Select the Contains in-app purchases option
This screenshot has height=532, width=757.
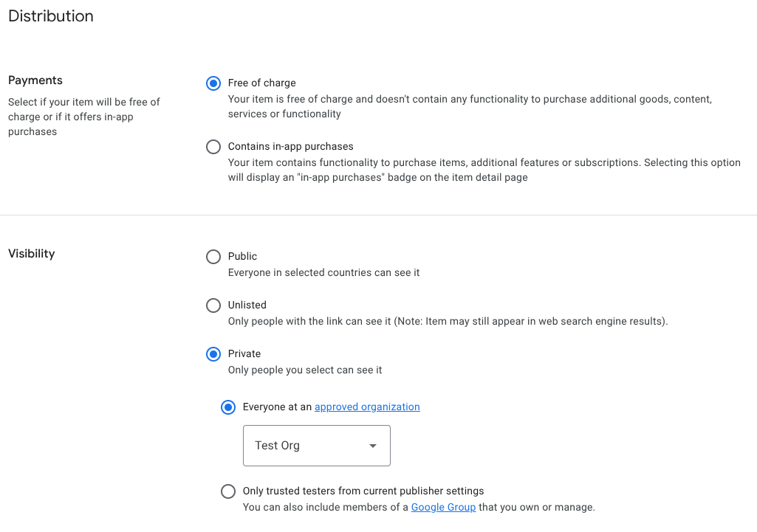[213, 147]
